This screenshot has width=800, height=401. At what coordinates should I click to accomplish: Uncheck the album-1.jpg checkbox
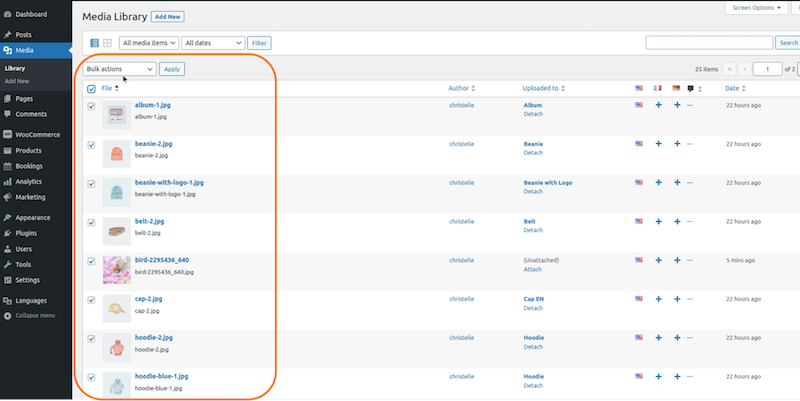click(91, 106)
